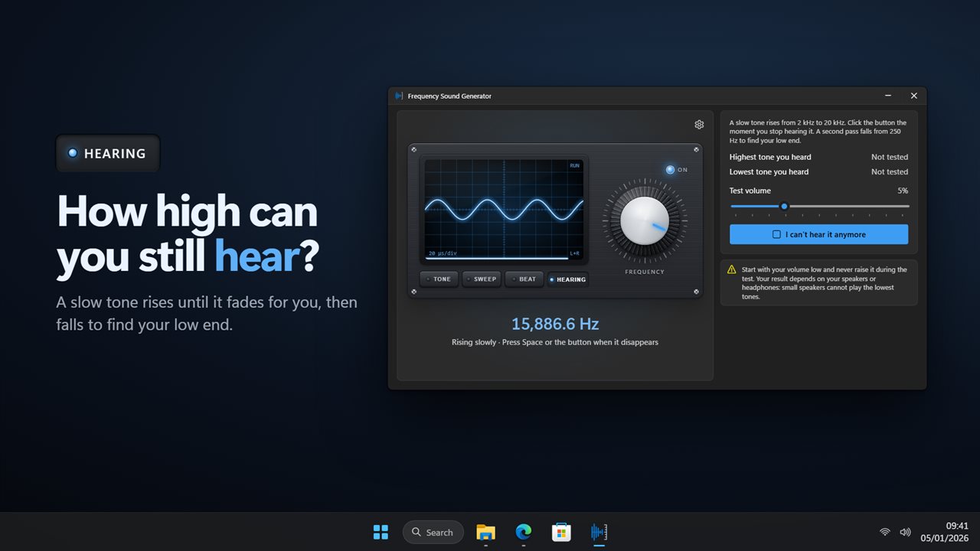The width and height of the screenshot is (980, 551).
Task: Click the 15,886.6 Hz frequency readout
Action: (555, 324)
